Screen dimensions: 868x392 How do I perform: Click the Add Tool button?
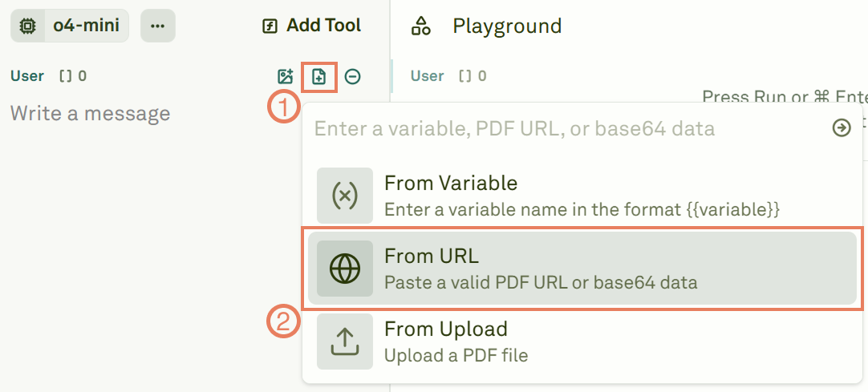[x=311, y=26]
